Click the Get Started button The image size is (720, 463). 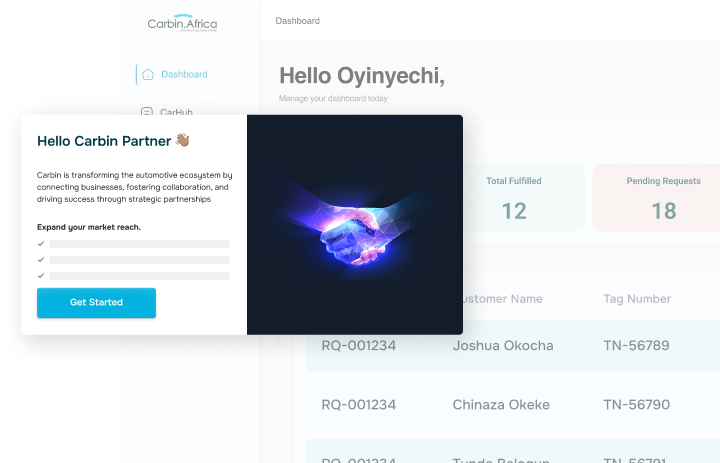[96, 303]
